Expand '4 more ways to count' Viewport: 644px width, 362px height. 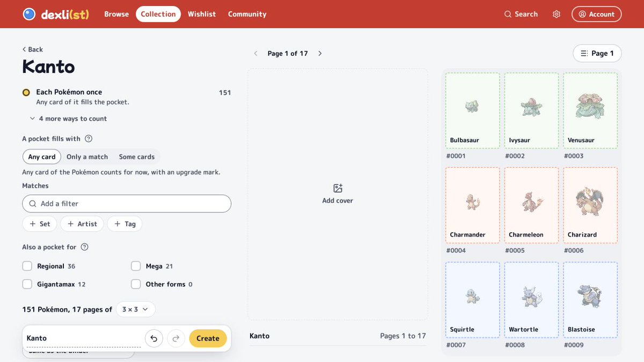68,119
